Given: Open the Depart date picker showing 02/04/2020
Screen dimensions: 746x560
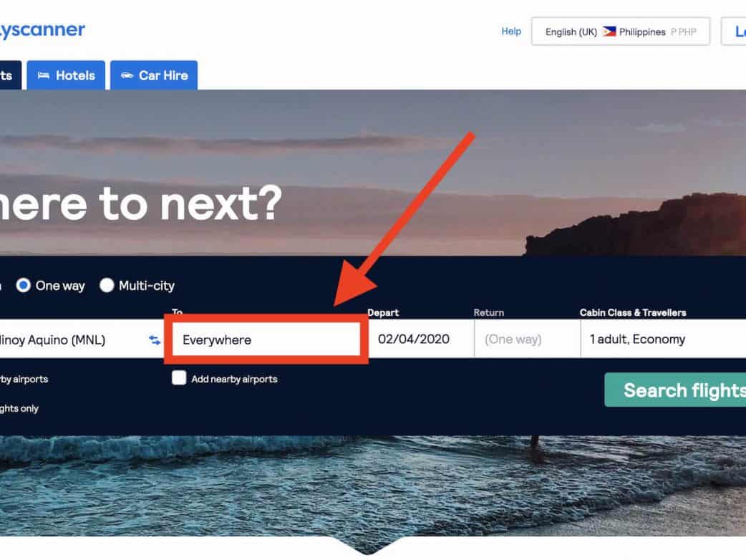Looking at the screenshot, I should (421, 339).
